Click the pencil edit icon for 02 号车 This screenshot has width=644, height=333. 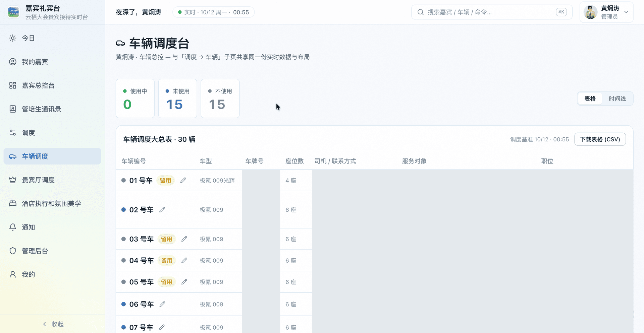[162, 210]
